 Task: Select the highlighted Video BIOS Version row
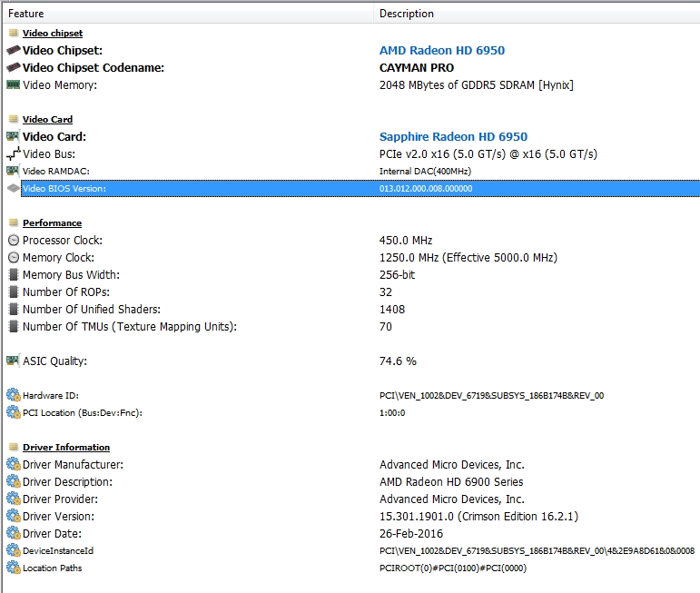tap(360, 189)
